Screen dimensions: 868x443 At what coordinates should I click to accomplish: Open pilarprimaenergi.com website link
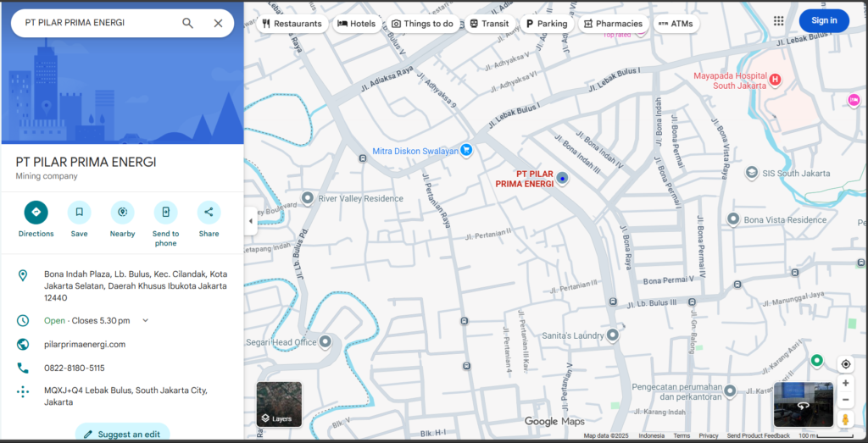coord(85,344)
